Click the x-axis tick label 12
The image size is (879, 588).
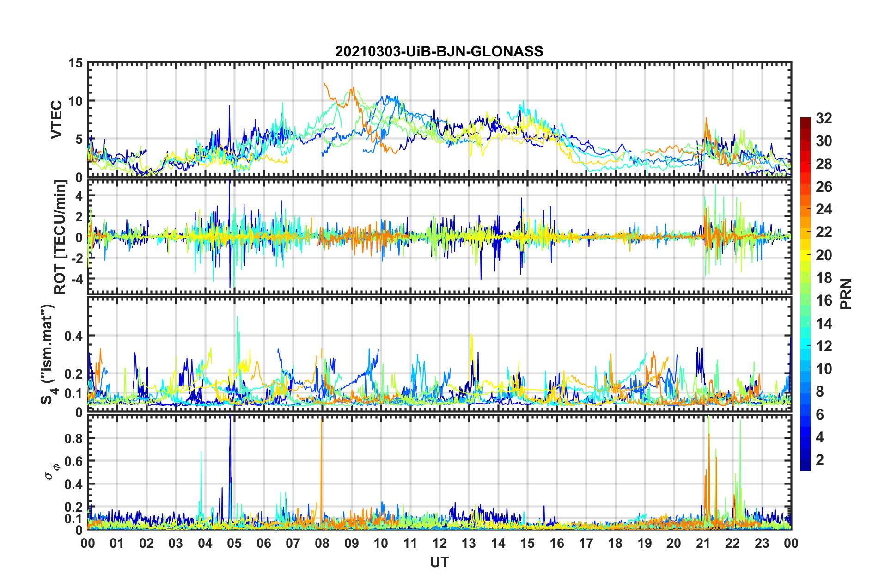pos(439,543)
